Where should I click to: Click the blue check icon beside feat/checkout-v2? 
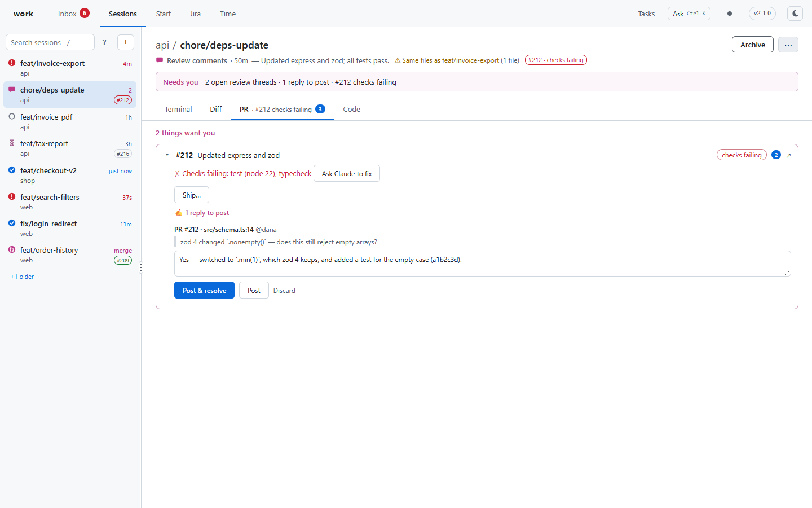point(12,170)
